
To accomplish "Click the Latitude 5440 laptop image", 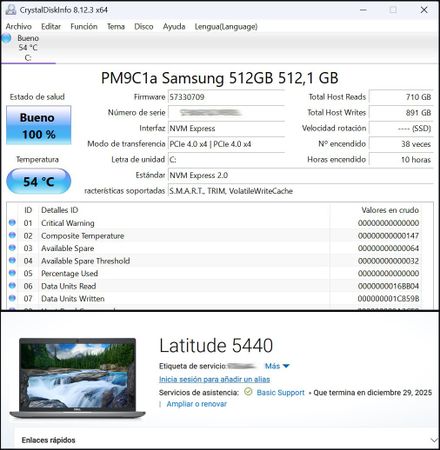I will [77, 378].
